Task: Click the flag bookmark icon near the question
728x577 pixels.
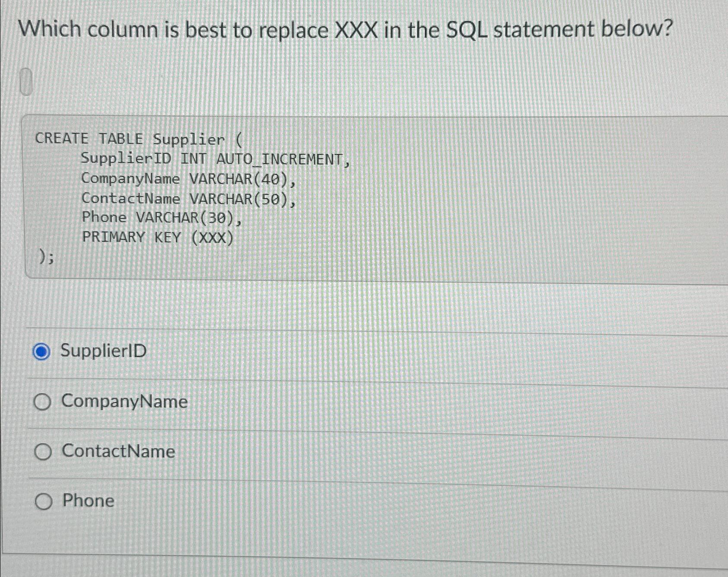Action: click(26, 81)
